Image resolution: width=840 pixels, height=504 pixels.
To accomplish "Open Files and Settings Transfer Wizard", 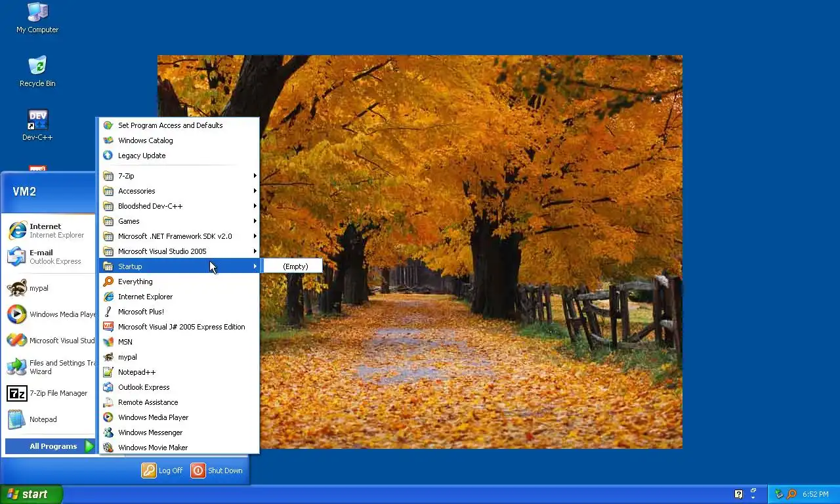I will coord(50,367).
